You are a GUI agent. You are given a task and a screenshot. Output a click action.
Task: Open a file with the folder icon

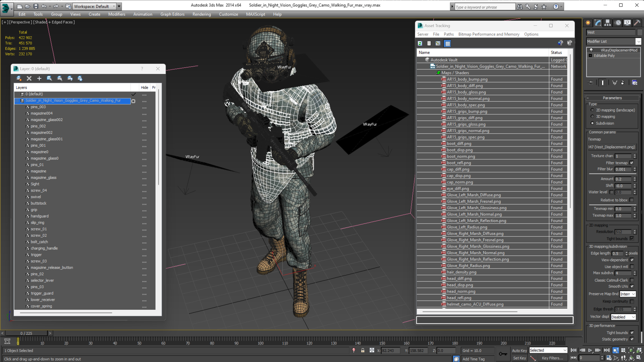click(28, 6)
